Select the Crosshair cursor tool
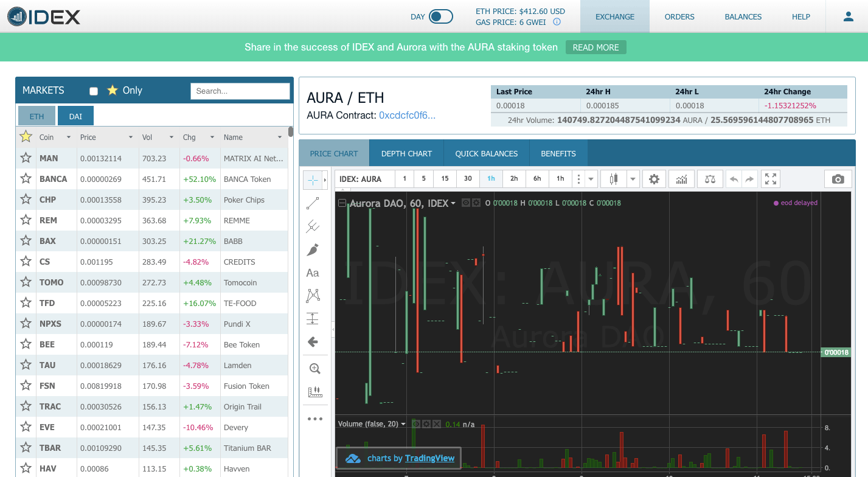This screenshot has width=868, height=477. coord(314,179)
